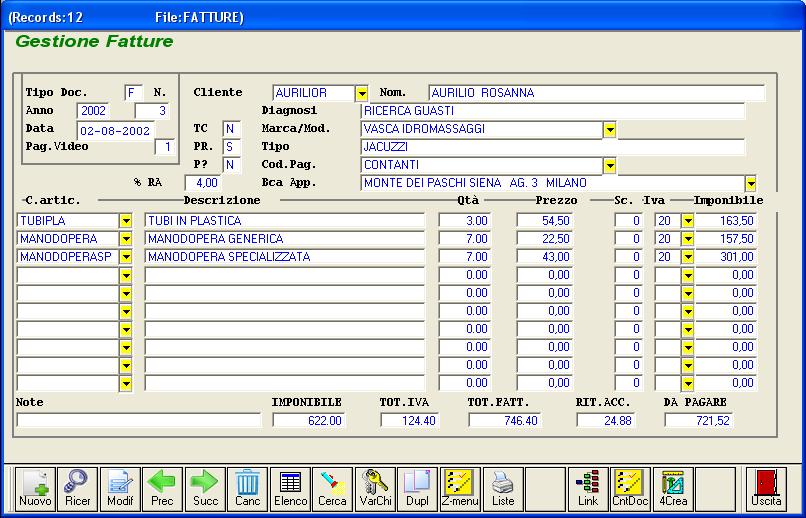Click IMPONIBILE total 622.00
Image resolution: width=806 pixels, height=518 pixels.
pyautogui.click(x=309, y=420)
